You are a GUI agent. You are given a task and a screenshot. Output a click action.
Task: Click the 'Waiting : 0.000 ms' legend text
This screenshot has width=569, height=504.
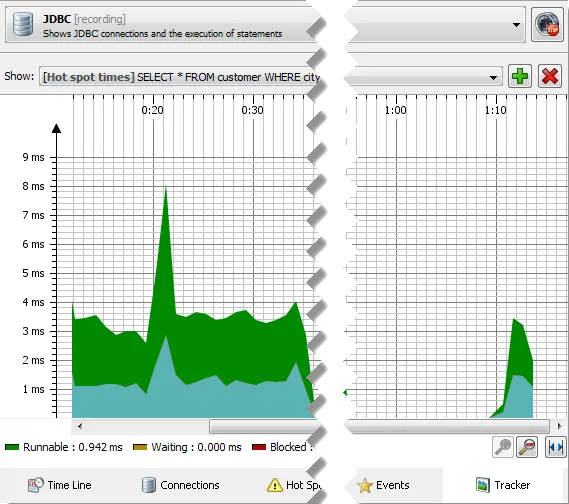click(196, 447)
